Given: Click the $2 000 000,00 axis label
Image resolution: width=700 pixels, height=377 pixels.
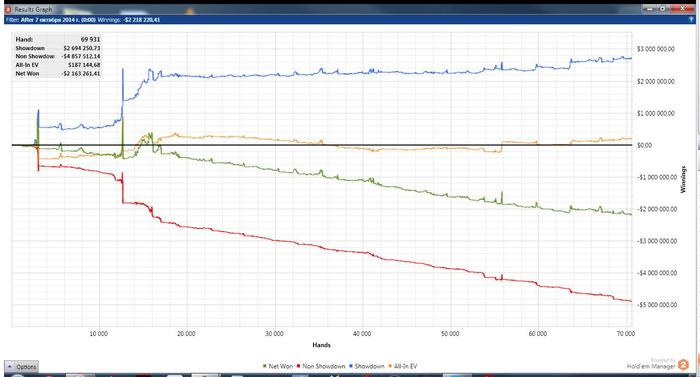Looking at the screenshot, I should [x=656, y=81].
